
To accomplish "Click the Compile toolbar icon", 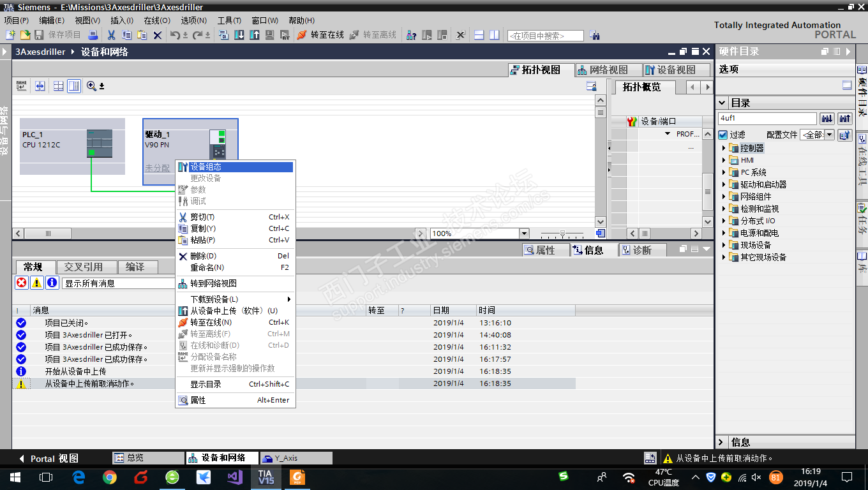I will (x=224, y=35).
